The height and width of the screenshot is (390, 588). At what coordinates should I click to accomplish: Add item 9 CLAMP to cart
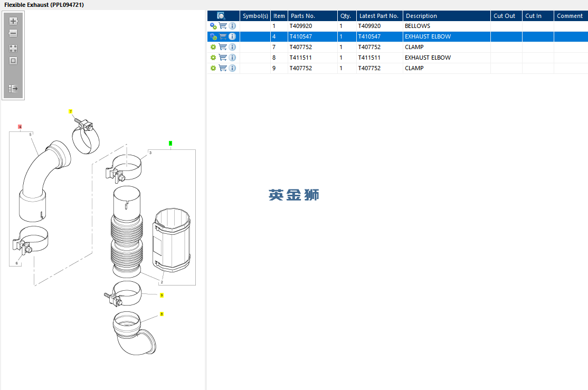coord(223,68)
